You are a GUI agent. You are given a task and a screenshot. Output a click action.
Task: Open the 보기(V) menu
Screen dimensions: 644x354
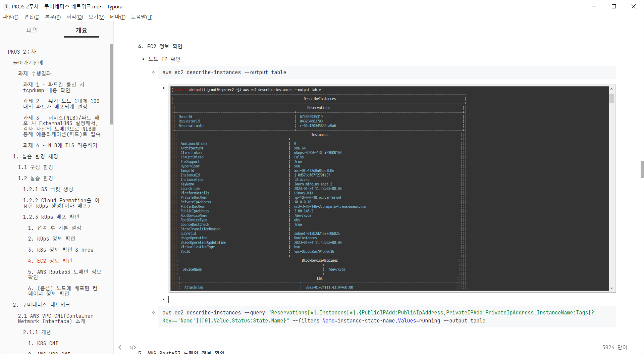96,17
